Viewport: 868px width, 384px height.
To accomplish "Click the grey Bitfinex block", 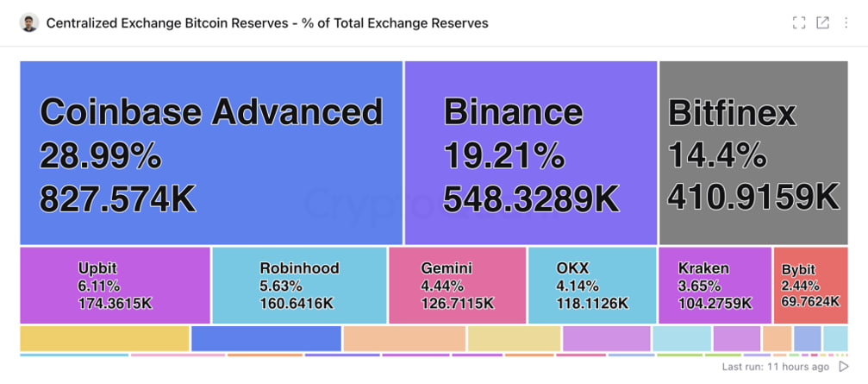I will click(x=753, y=153).
